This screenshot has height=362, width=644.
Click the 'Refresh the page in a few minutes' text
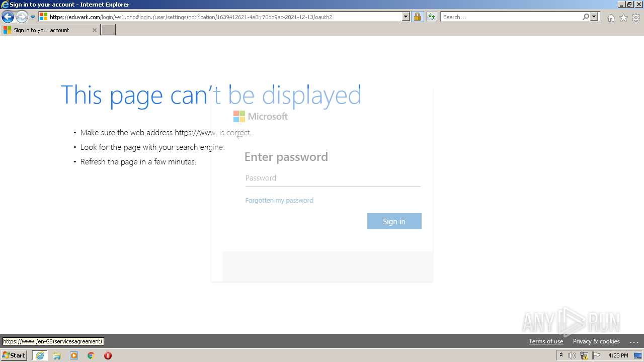coord(138,162)
